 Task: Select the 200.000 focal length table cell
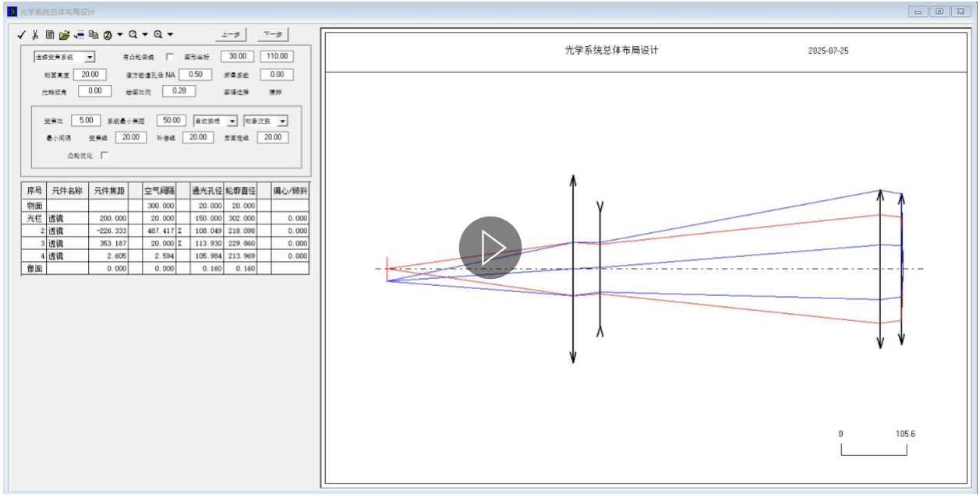(108, 219)
